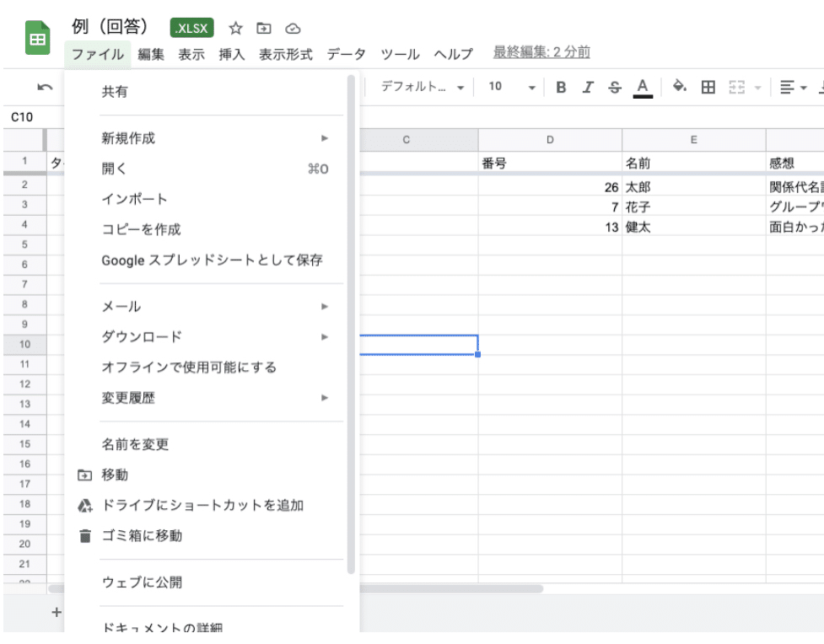Click the Borders icon in the toolbar

click(x=707, y=86)
